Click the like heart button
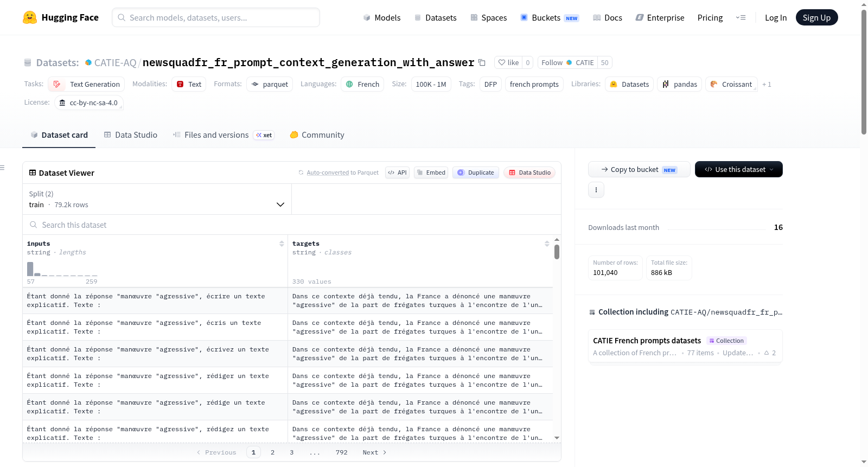The image size is (868, 467). point(508,62)
